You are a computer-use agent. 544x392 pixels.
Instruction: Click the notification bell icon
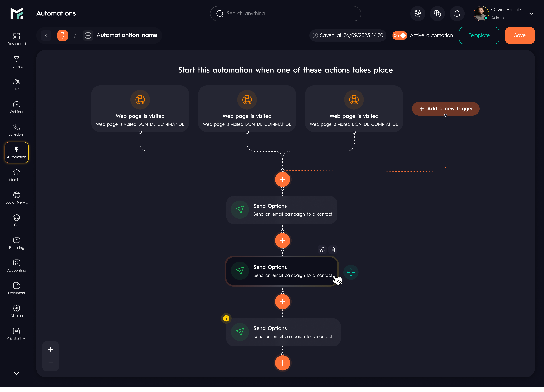[457, 14]
